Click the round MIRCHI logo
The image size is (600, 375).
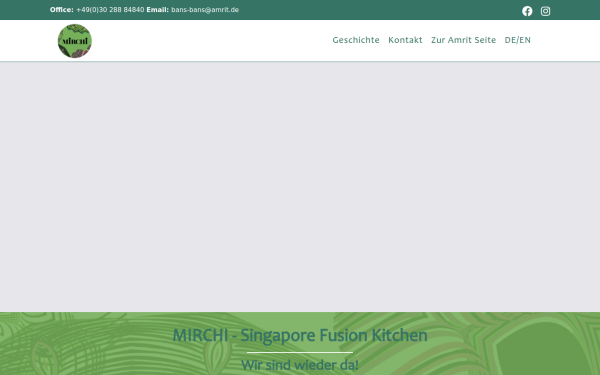(x=75, y=41)
